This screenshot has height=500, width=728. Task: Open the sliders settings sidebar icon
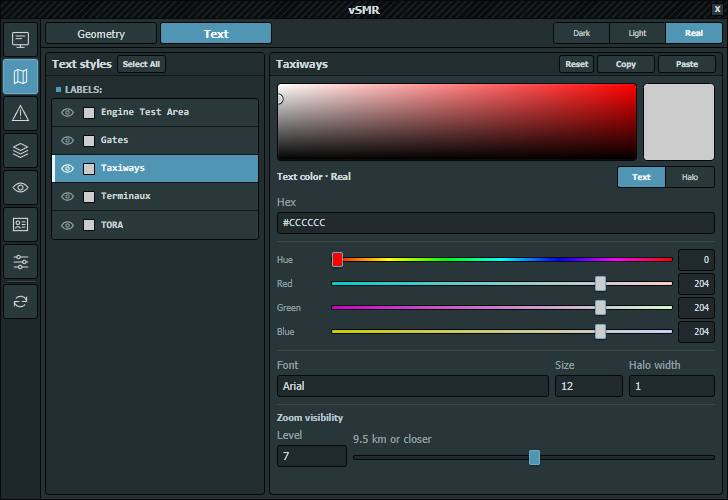click(20, 262)
